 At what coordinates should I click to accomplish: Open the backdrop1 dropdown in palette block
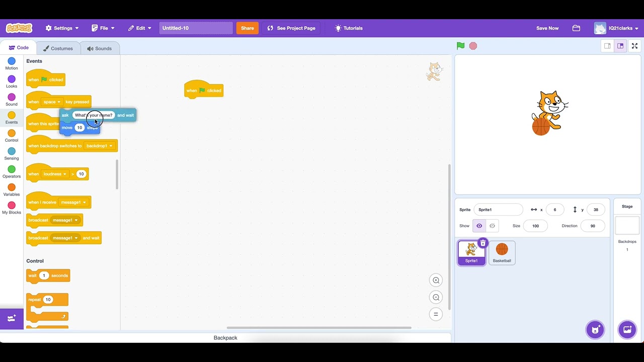(100, 146)
